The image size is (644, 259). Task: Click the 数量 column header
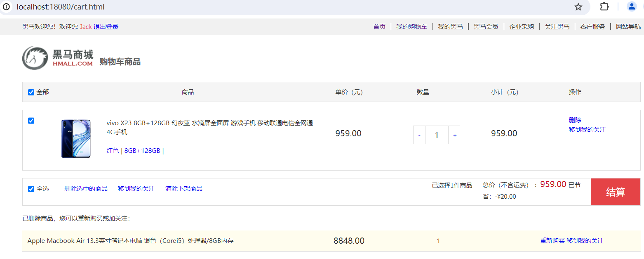point(423,92)
